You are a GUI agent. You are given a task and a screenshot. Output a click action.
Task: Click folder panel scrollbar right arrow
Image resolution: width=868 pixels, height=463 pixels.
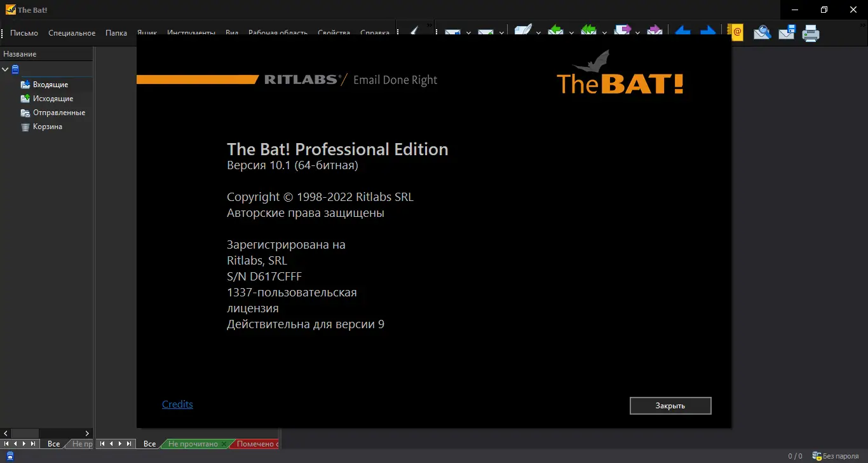coord(87,433)
